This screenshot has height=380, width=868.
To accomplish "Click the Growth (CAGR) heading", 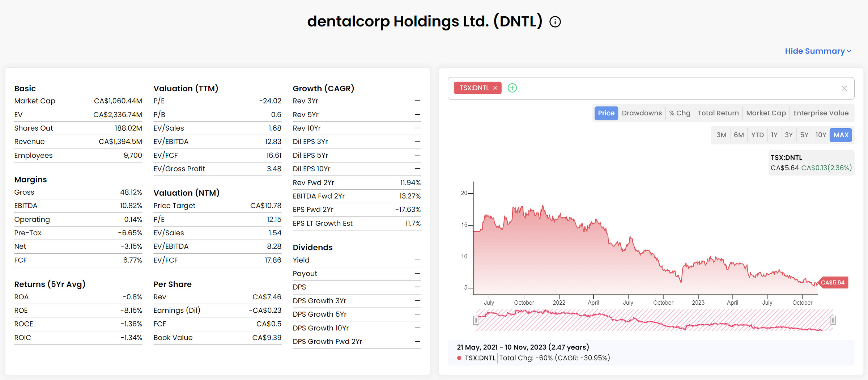I will pyautogui.click(x=323, y=88).
